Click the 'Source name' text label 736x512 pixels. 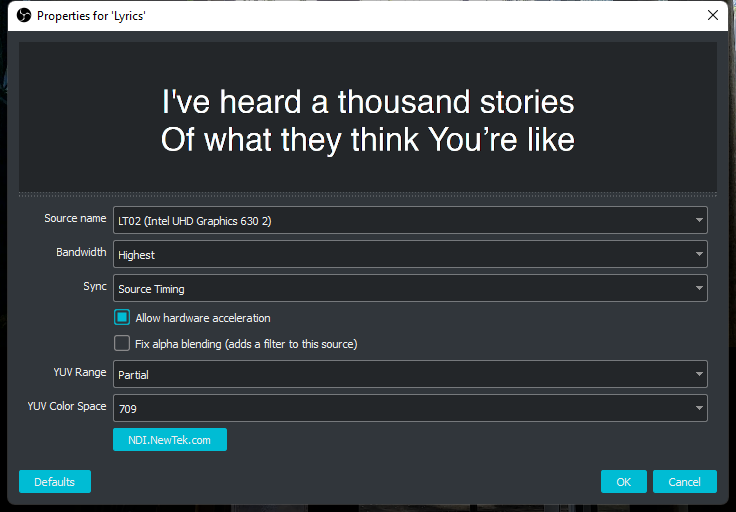pos(75,218)
